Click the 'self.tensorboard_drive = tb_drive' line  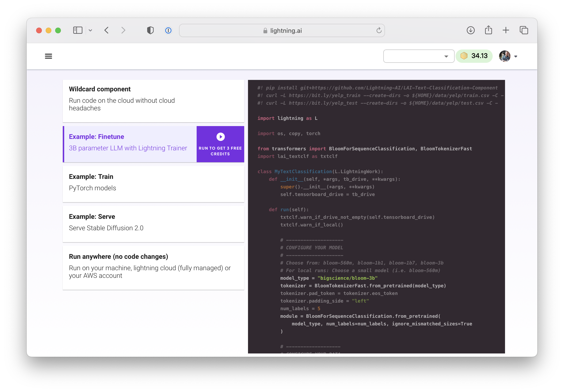point(327,195)
